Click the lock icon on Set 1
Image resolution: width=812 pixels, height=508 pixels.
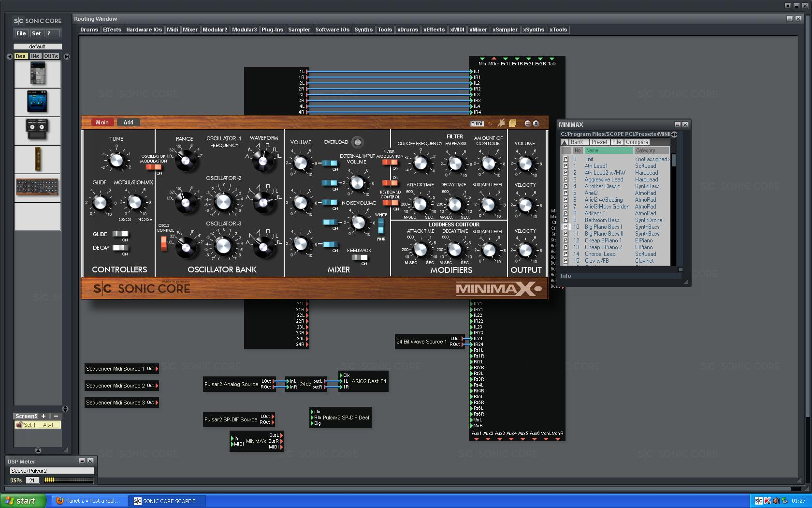19,425
